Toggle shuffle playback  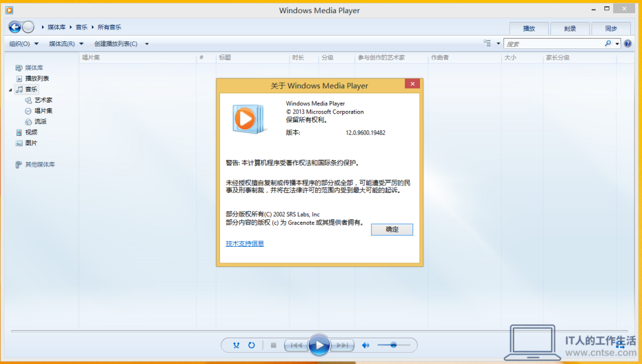[236, 345]
